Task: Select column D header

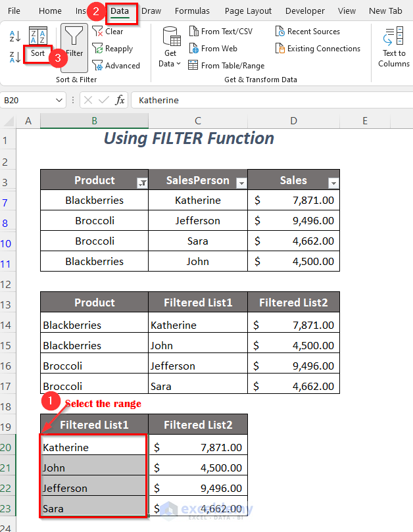Action: tap(293, 121)
